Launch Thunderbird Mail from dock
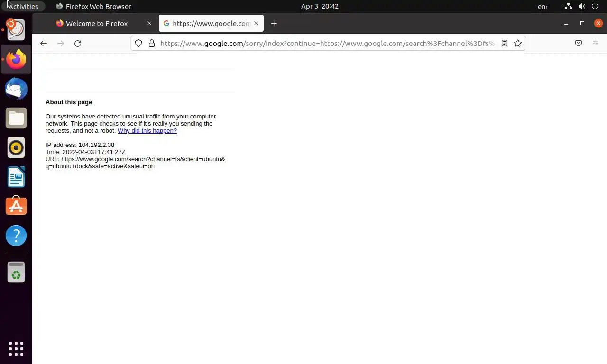Viewport: 607px width, 364px height. tap(16, 89)
